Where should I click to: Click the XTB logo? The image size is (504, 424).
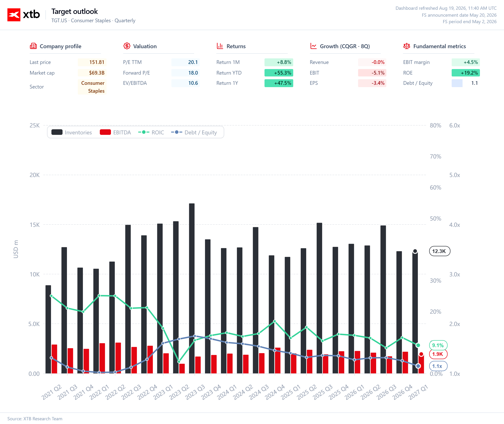(24, 15)
